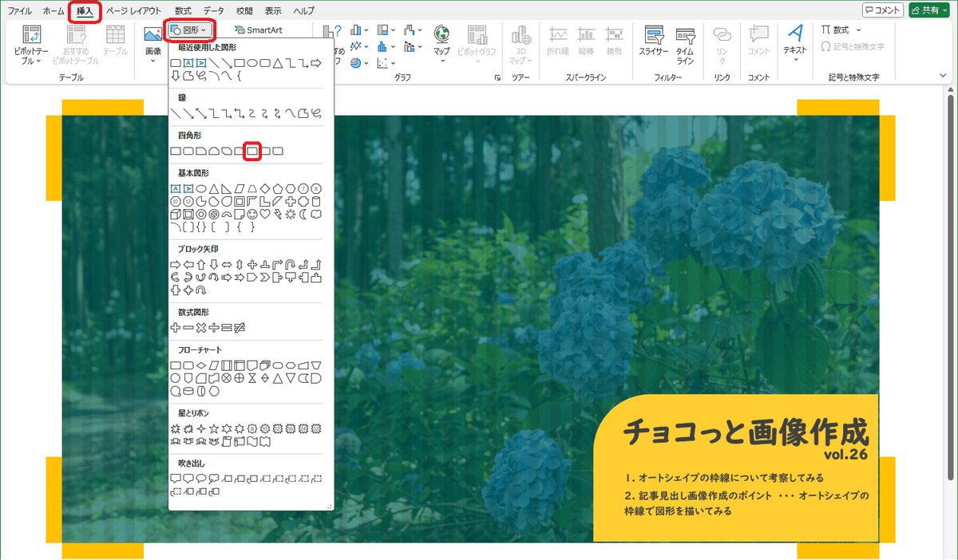958x560 pixels.
Task: Pick the no-symbol prohibition shape
Action: (x=214, y=215)
